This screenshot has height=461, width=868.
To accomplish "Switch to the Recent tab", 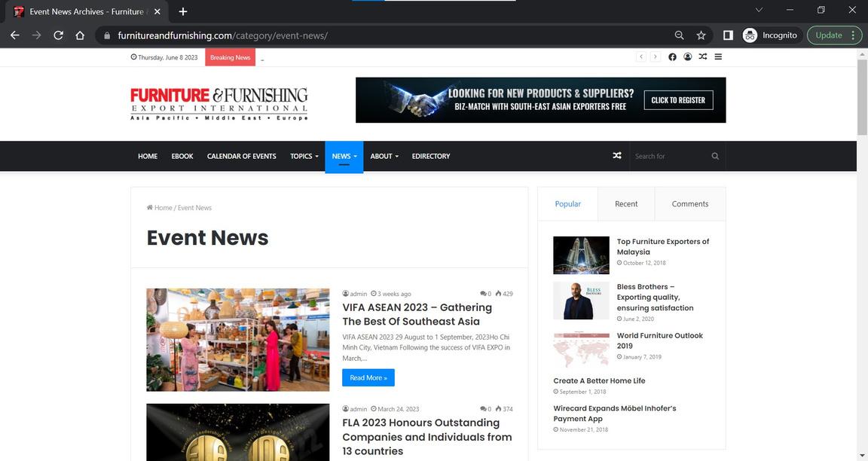I will 626,203.
